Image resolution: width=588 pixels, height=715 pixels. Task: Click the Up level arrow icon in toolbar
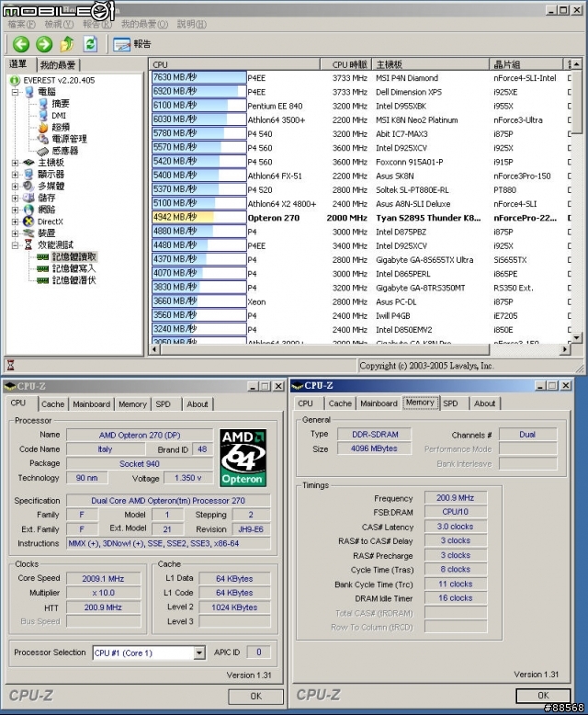(x=67, y=44)
